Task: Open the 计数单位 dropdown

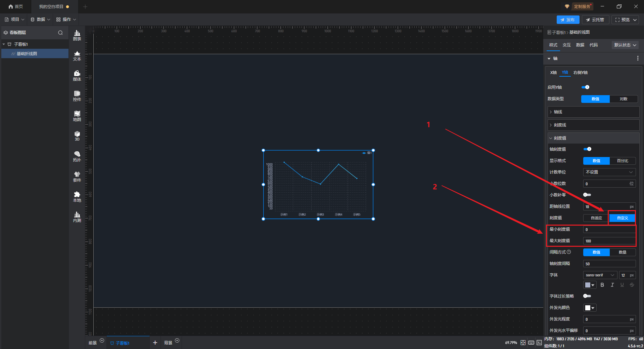Action: coord(609,172)
